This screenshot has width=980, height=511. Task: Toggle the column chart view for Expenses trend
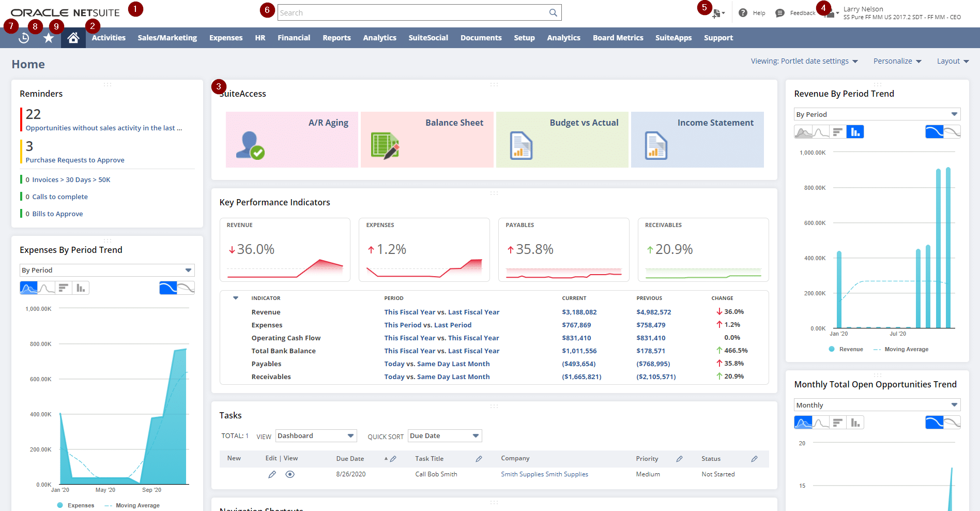coord(80,288)
